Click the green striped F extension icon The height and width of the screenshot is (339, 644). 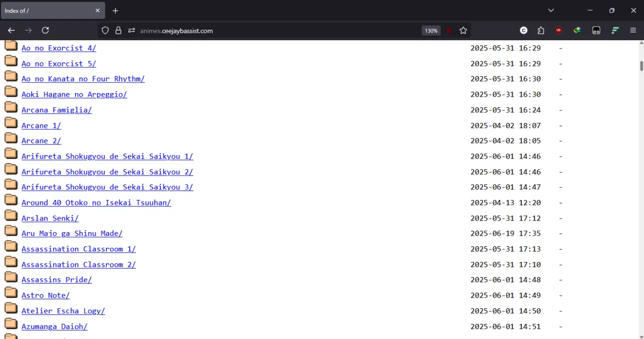615,31
